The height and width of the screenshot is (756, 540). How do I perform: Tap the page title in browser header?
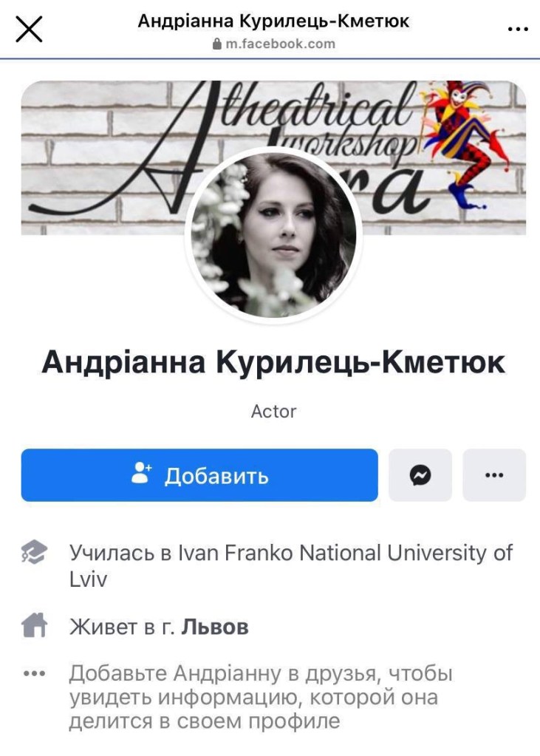click(x=273, y=21)
